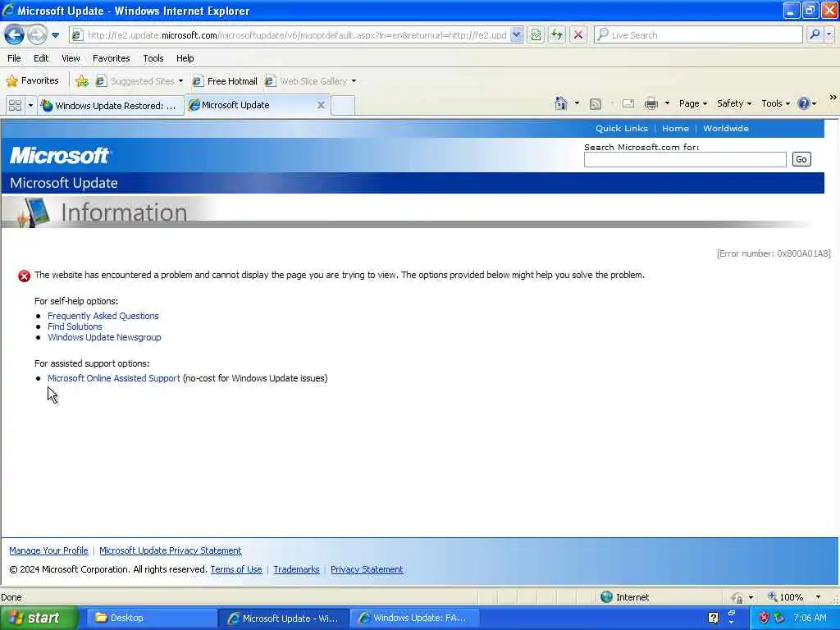Click the red Stop loading icon
This screenshot has width=840, height=630.
click(578, 35)
